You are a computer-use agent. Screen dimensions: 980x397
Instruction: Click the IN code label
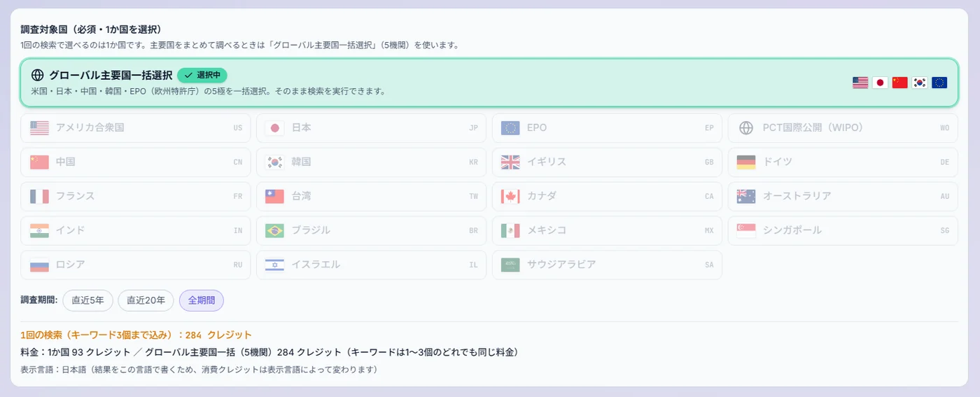(x=238, y=231)
